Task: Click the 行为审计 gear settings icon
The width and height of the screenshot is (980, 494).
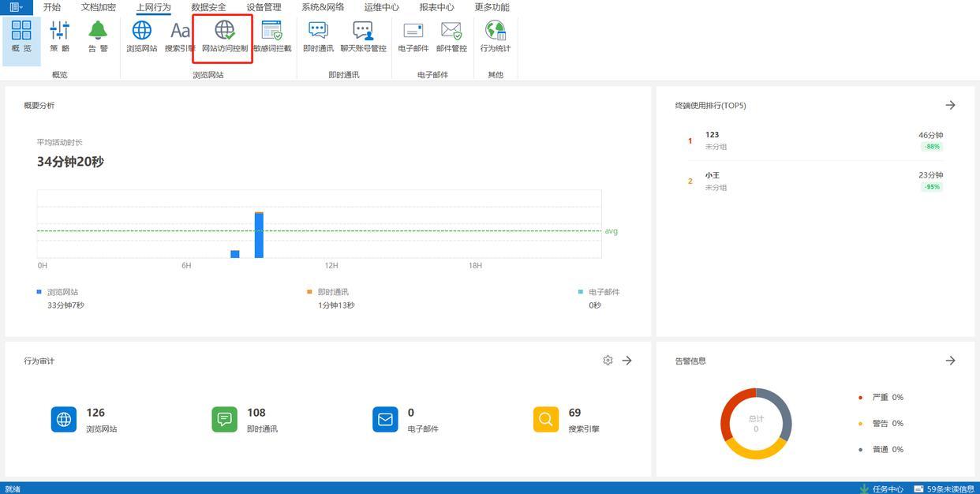Action: pyautogui.click(x=608, y=361)
